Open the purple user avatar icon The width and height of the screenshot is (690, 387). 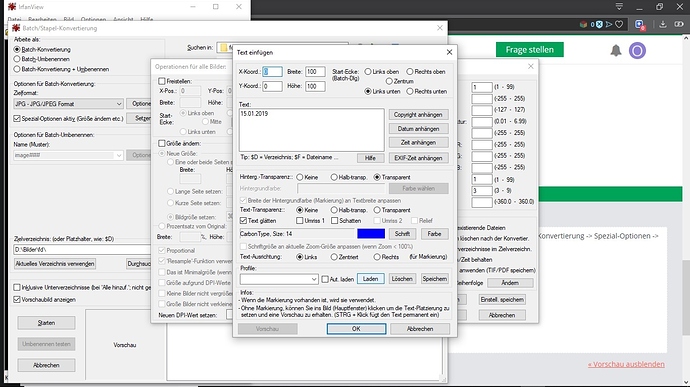[x=637, y=51]
